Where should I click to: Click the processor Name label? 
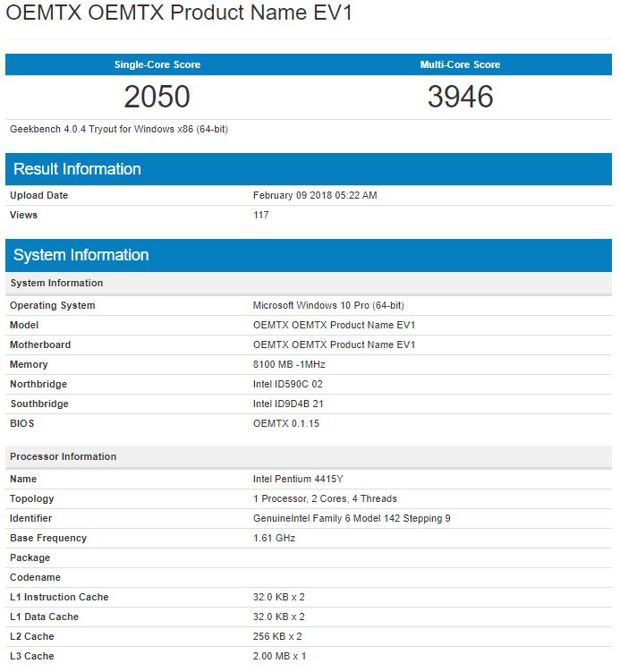23,479
